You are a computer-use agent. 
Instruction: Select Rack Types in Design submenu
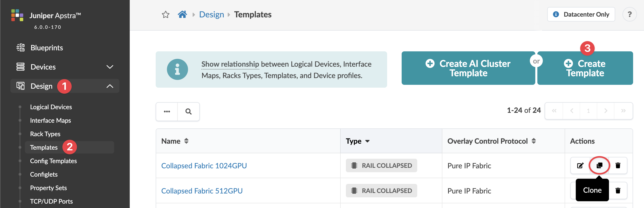click(x=45, y=134)
